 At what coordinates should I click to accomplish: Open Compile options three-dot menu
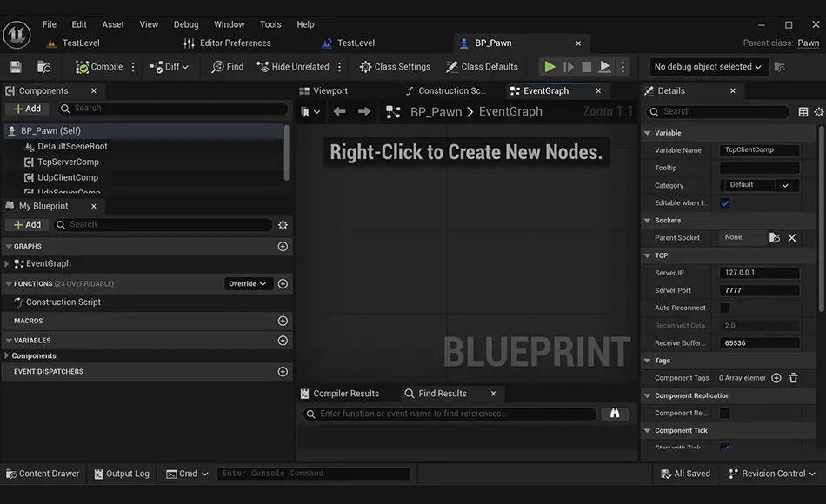(133, 67)
